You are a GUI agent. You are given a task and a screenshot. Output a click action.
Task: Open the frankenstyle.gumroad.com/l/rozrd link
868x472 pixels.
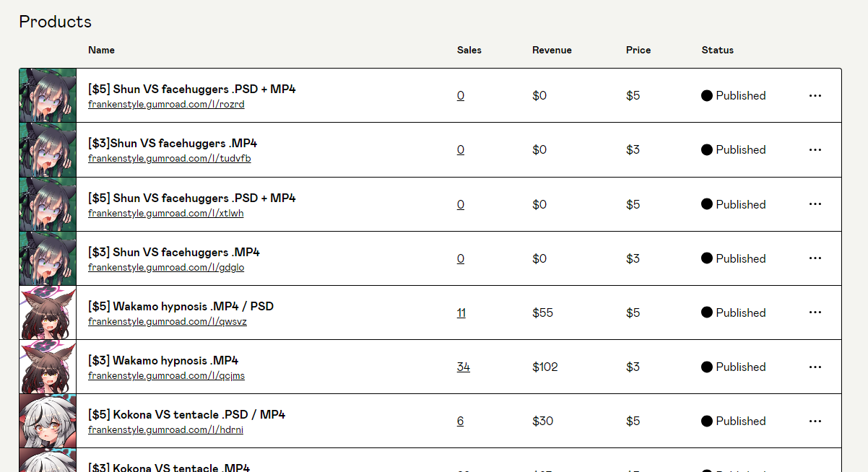[166, 105]
